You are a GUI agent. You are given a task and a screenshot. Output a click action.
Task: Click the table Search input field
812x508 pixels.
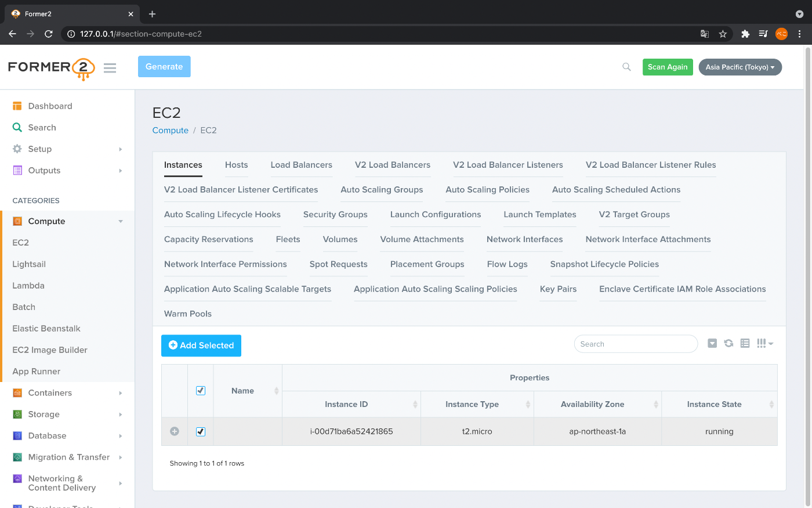(x=636, y=344)
